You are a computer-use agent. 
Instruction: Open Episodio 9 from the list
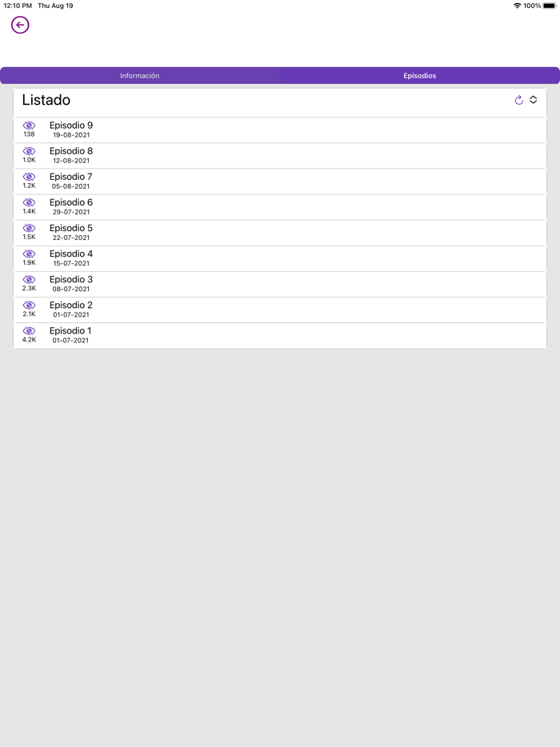(x=71, y=126)
